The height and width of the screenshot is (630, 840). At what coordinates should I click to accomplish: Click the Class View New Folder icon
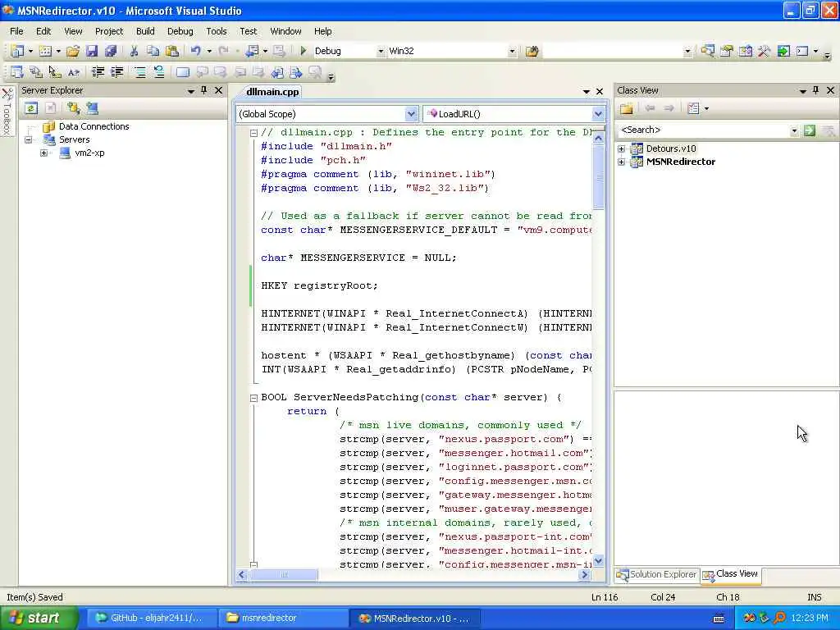[x=626, y=109]
